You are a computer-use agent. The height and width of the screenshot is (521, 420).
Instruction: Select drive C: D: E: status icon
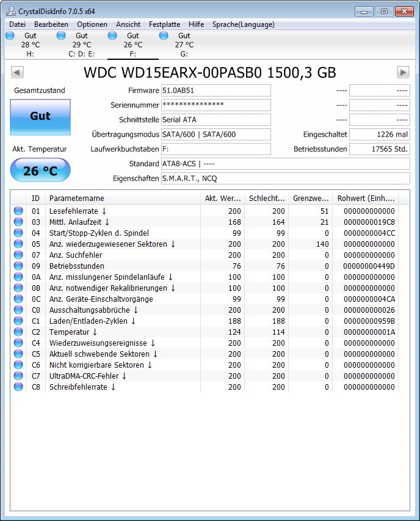(x=61, y=35)
